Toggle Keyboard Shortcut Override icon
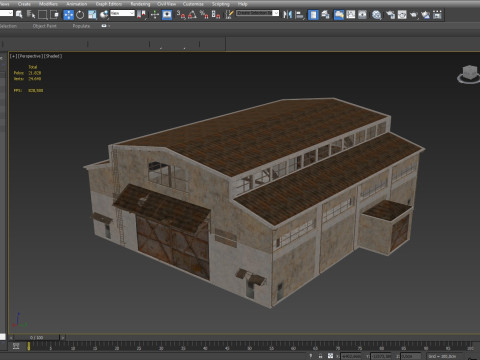This screenshot has height=360, width=480. pos(167,15)
